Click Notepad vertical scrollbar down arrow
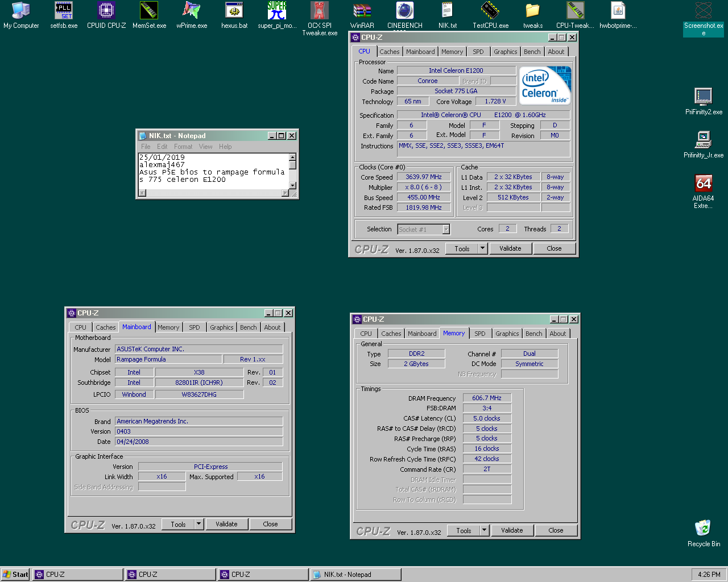Screen dimensions: 728x582 [x=292, y=185]
